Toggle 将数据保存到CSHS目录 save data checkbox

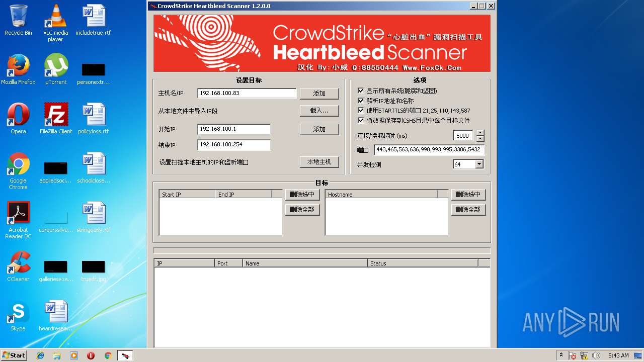click(x=360, y=121)
